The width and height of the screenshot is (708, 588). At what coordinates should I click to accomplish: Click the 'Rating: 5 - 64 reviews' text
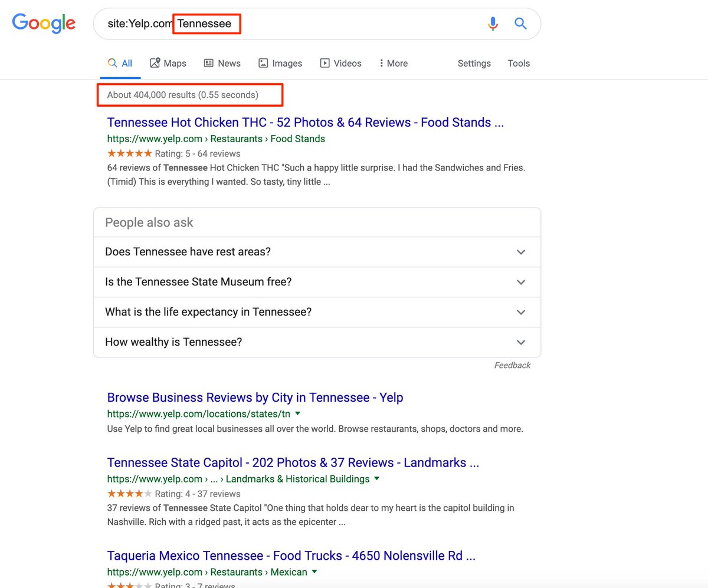pyautogui.click(x=198, y=154)
